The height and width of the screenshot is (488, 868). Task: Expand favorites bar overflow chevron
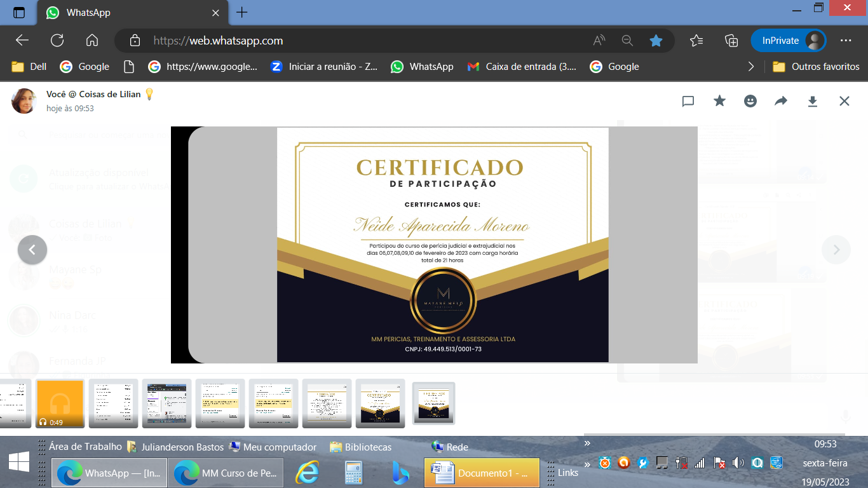pos(751,67)
